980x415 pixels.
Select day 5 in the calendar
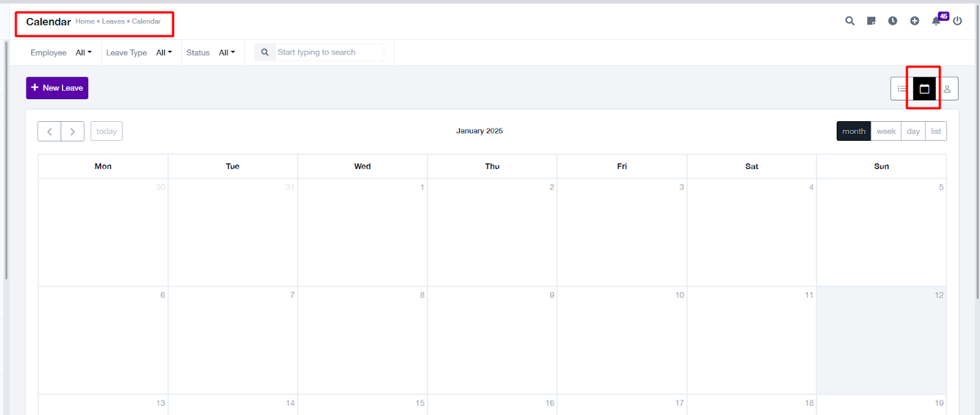coord(881,233)
